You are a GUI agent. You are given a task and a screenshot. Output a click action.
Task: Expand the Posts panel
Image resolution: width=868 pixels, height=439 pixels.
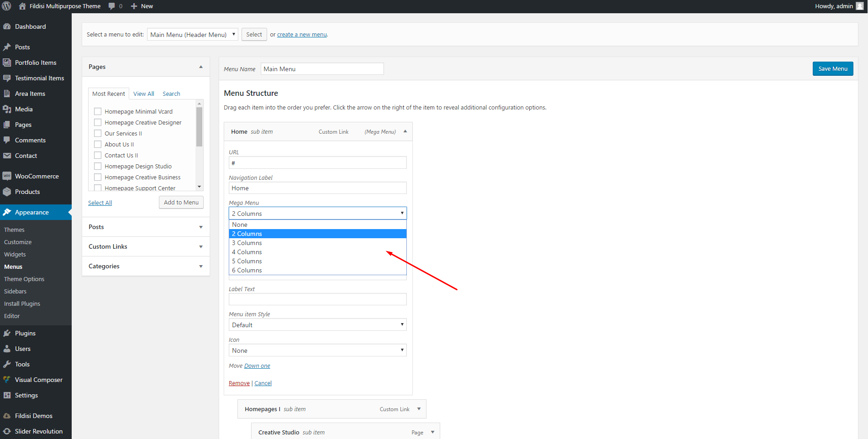[201, 227]
